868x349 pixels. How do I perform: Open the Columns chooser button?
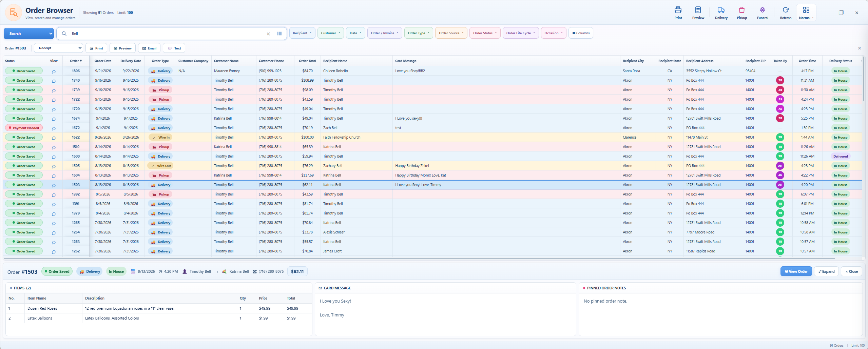click(x=581, y=33)
